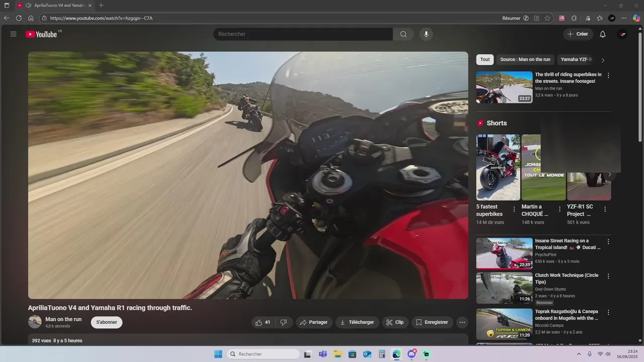Screen dimensions: 644x362
Task: Mute the tab audio speaker icon
Action: click(x=28, y=6)
